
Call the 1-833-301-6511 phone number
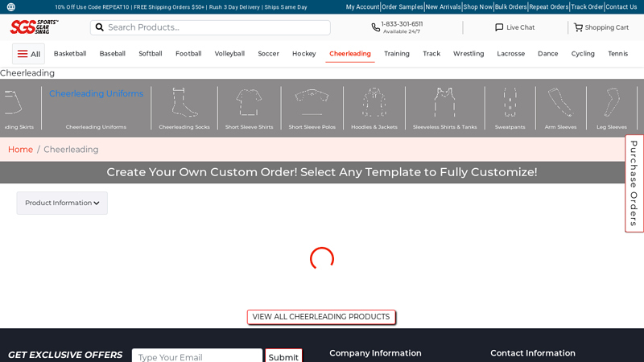tap(401, 24)
